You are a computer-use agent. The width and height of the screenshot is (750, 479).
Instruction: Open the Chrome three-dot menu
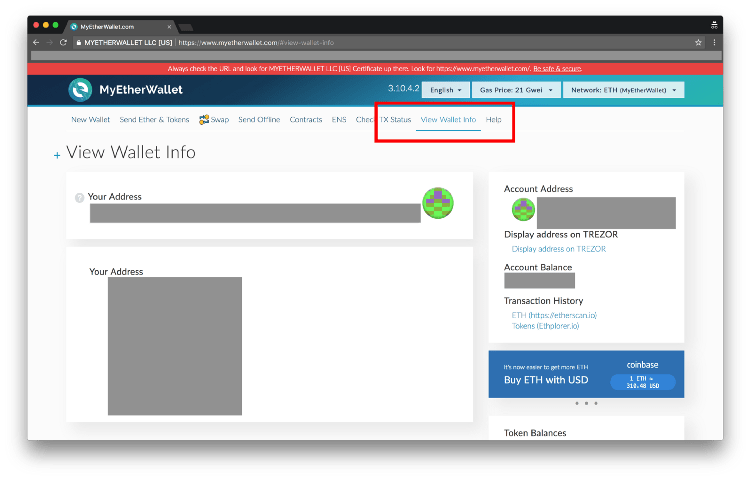(x=714, y=43)
